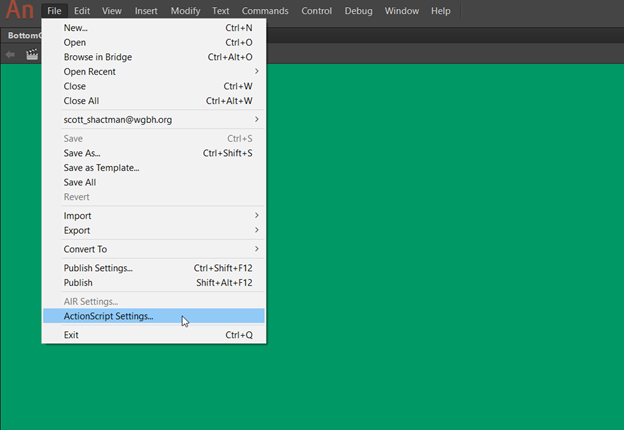Open the Window menu
Image resolution: width=624 pixels, height=430 pixels.
402,11
